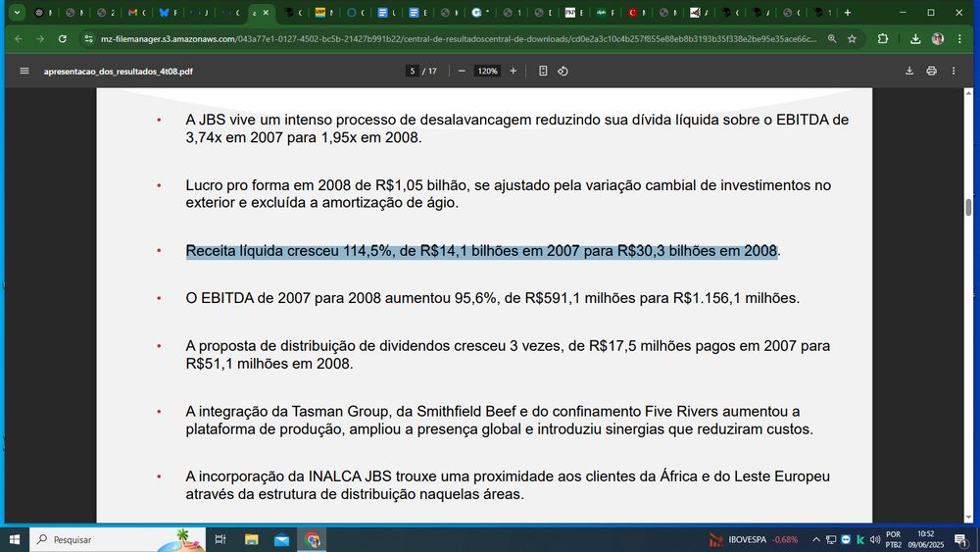Zoom in the PDF with plus button
The width and height of the screenshot is (980, 552).
(x=514, y=72)
